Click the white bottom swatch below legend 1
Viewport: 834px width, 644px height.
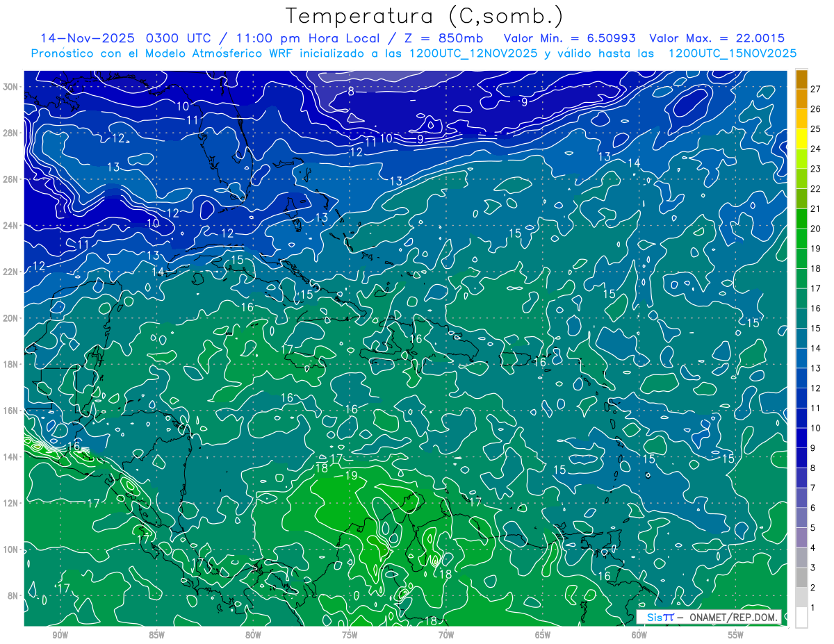click(x=801, y=618)
